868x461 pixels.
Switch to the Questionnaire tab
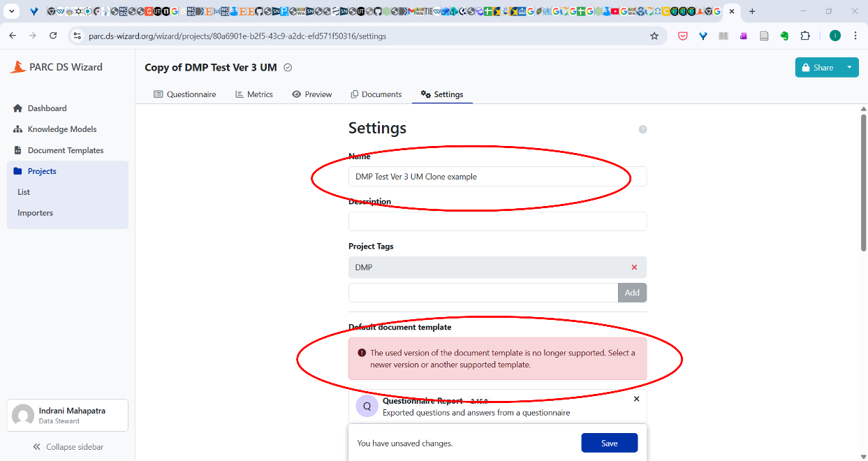(x=185, y=94)
